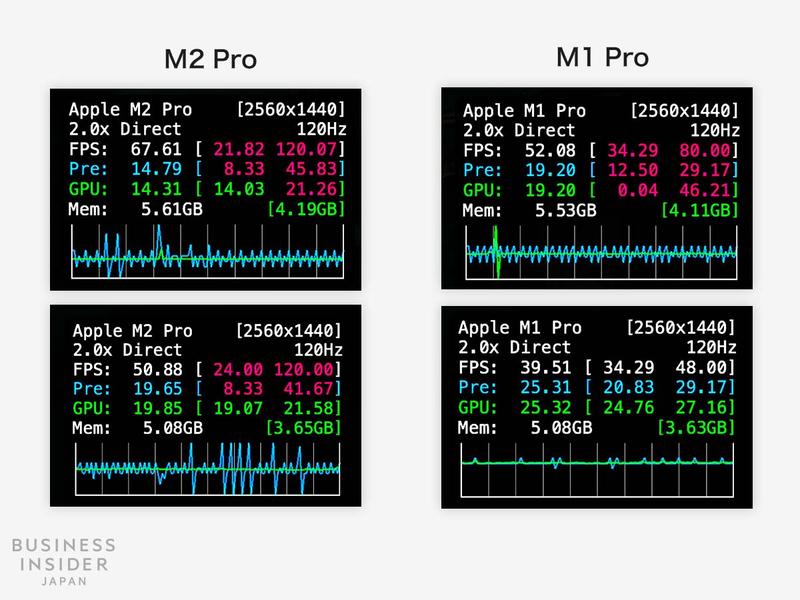
Task: Click the frame-time graph under 5.53GB memory
Action: 601,253
